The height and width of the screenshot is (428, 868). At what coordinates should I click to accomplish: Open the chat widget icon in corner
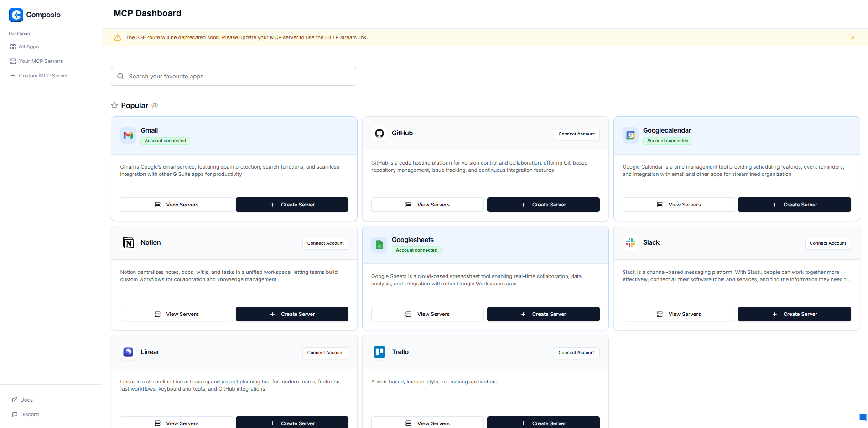click(862, 417)
